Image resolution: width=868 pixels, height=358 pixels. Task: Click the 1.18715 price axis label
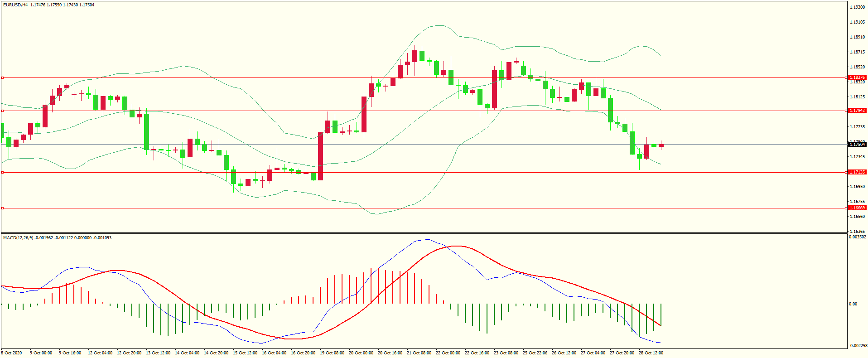tap(857, 52)
